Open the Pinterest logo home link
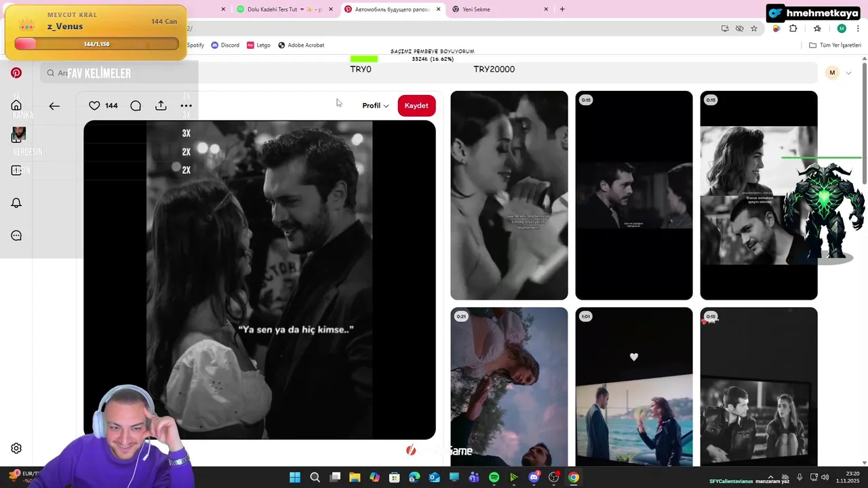Screen dimensions: 868x488 click(16, 73)
